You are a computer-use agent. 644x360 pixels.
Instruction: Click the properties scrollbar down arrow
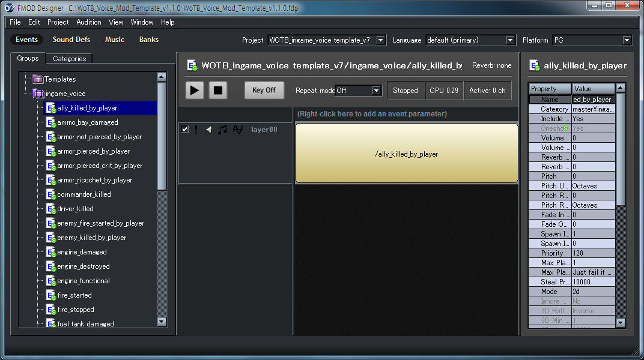point(621,323)
